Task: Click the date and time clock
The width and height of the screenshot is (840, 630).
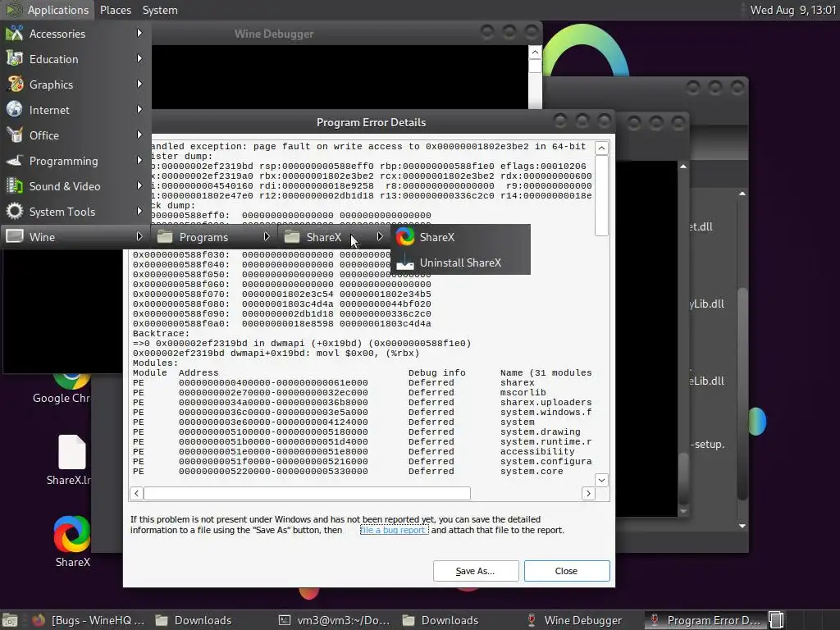Action: point(793,10)
